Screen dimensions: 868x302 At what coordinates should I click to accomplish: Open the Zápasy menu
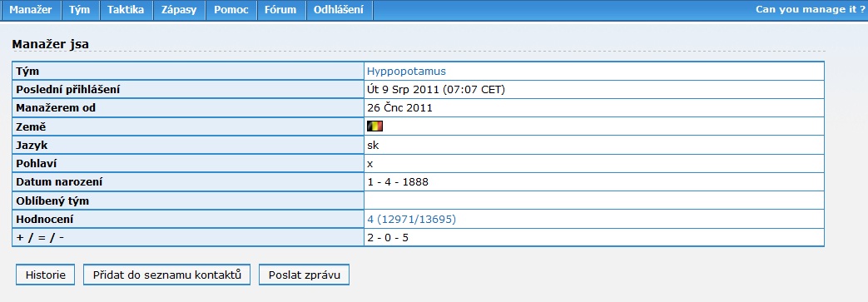179,9
